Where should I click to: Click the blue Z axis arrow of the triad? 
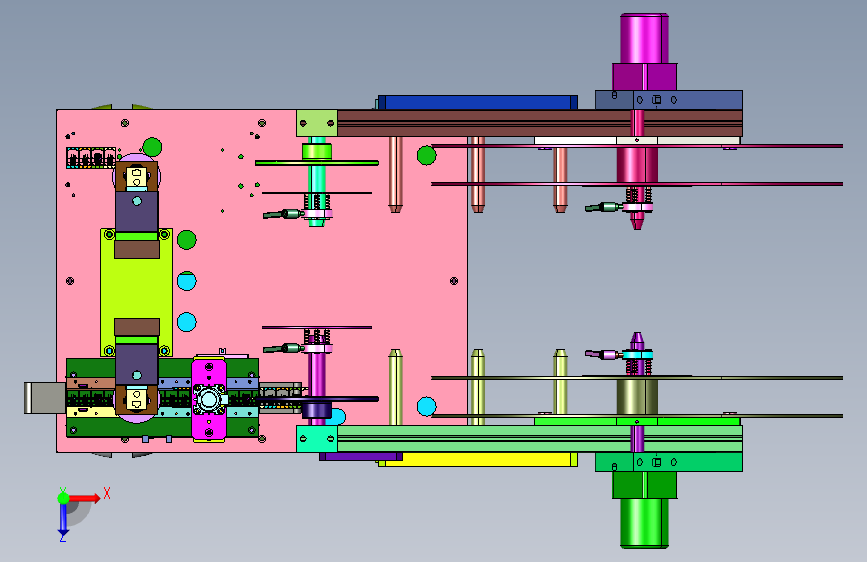coord(63,520)
